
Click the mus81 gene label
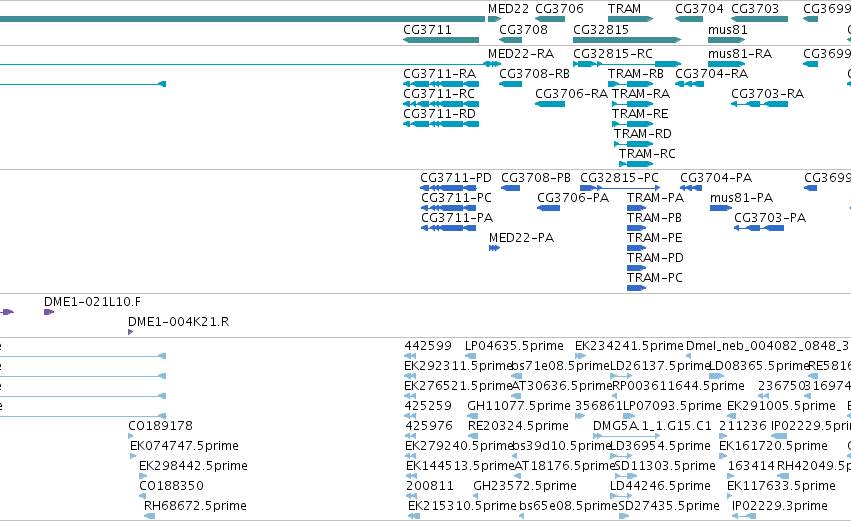pyautogui.click(x=727, y=29)
